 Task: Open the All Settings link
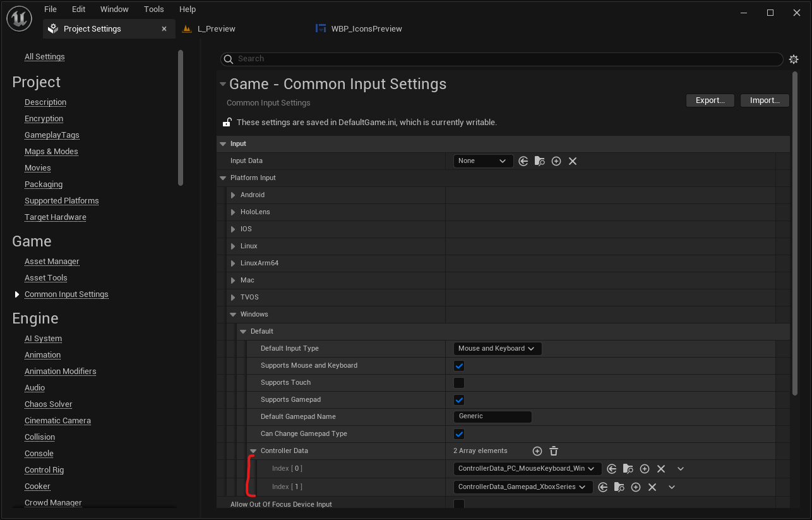pyautogui.click(x=45, y=57)
